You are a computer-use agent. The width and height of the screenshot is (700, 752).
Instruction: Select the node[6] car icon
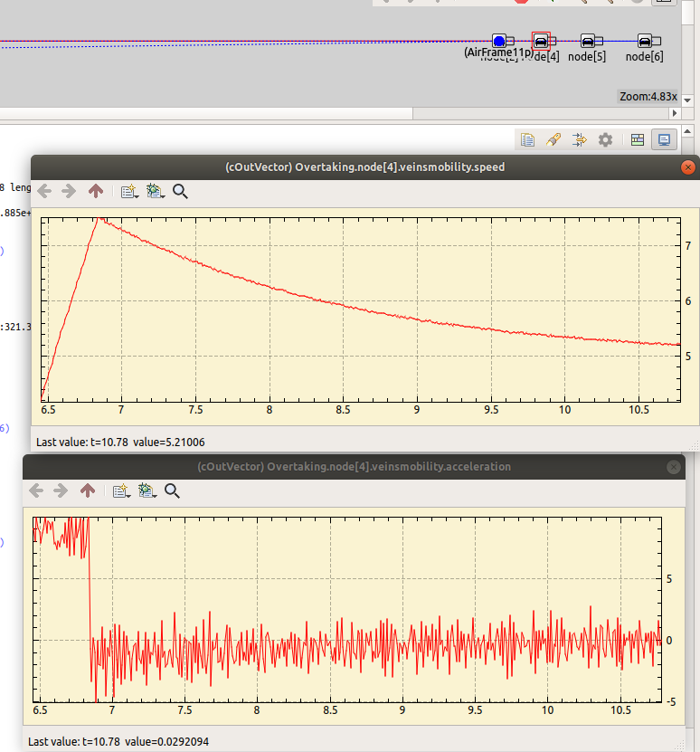pyautogui.click(x=645, y=41)
